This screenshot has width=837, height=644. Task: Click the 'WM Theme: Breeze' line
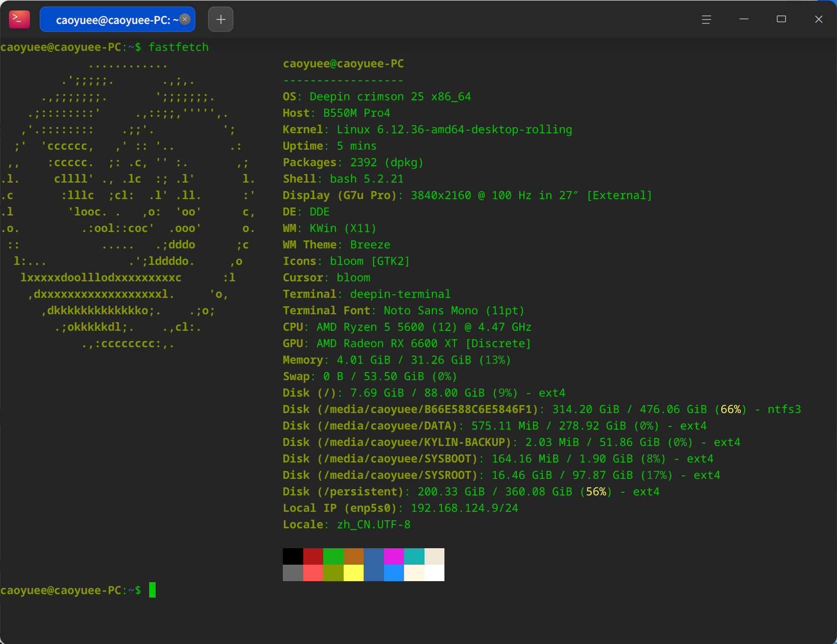(x=337, y=245)
